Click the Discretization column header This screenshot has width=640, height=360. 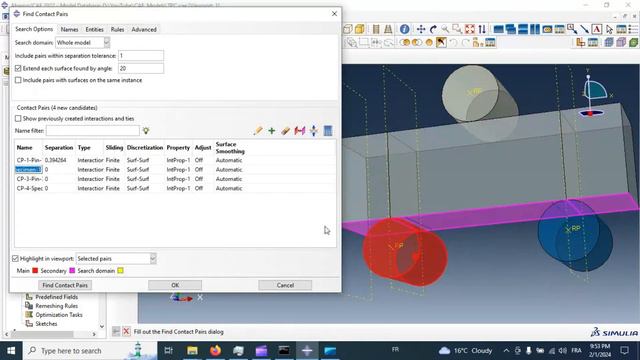(144, 147)
